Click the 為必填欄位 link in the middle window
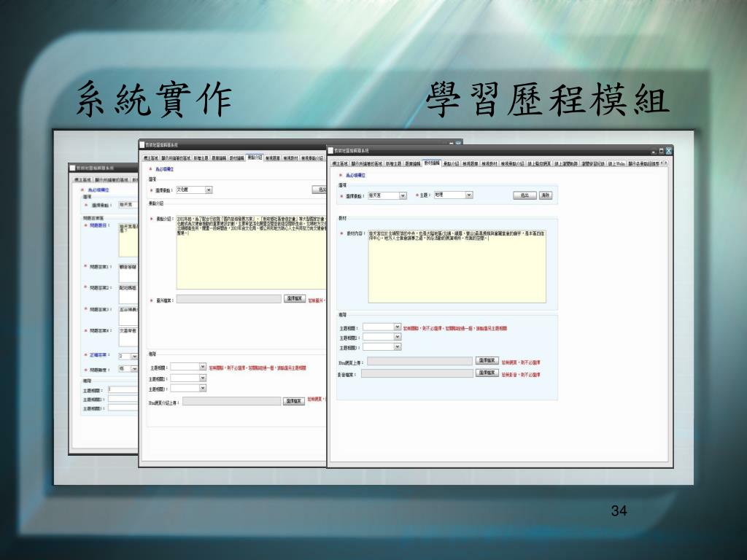This screenshot has width=747, height=560. (165, 169)
